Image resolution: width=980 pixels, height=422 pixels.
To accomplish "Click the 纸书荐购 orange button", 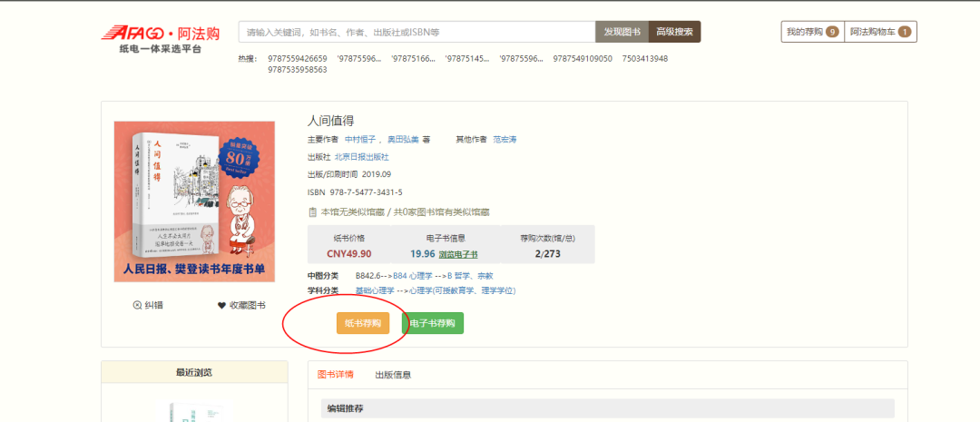I will [363, 323].
